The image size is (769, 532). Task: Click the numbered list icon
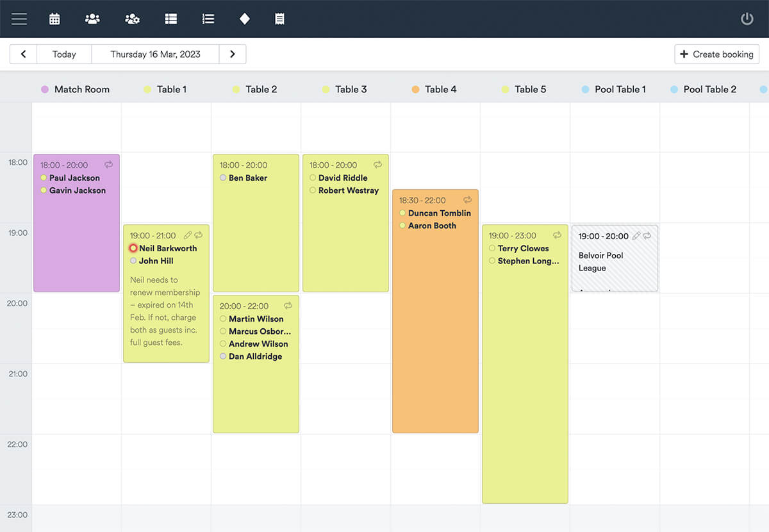pos(208,19)
